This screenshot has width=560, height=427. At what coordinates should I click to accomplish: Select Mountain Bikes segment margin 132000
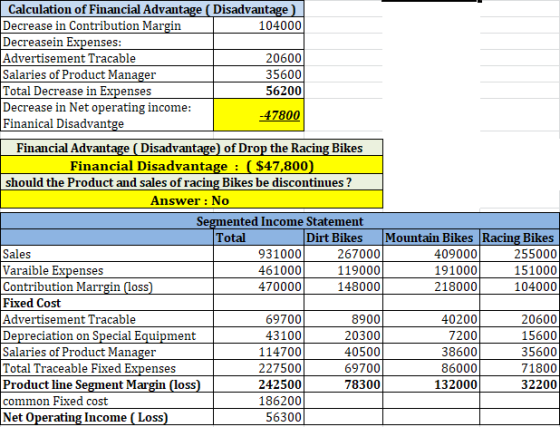click(431, 384)
